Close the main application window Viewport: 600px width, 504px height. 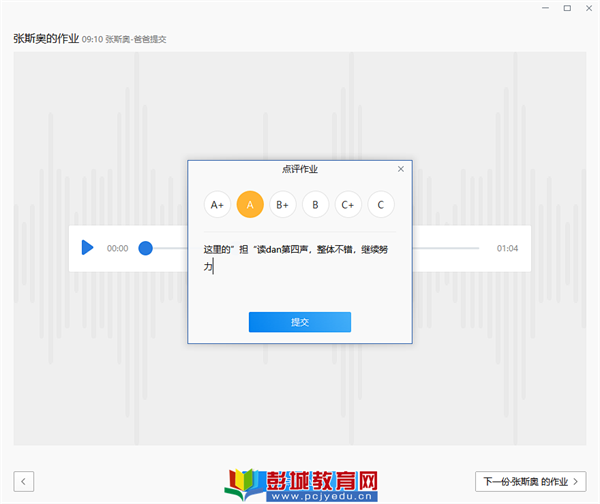(589, 8)
